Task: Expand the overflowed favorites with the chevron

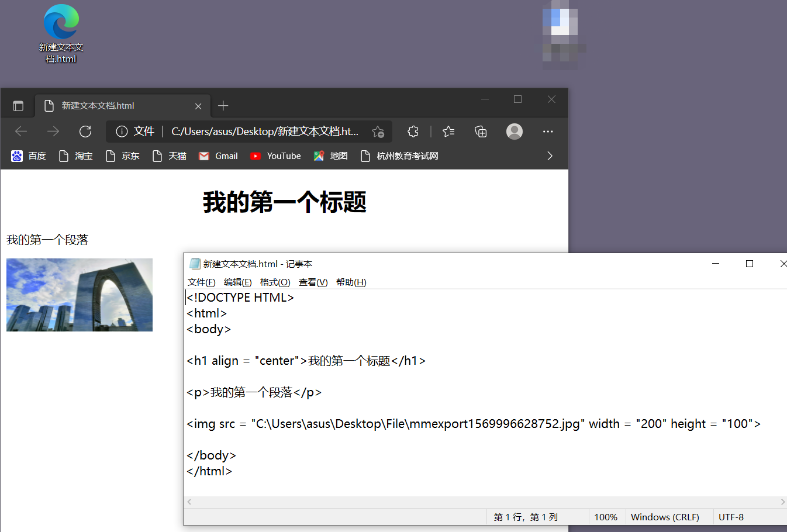Action: tap(550, 156)
